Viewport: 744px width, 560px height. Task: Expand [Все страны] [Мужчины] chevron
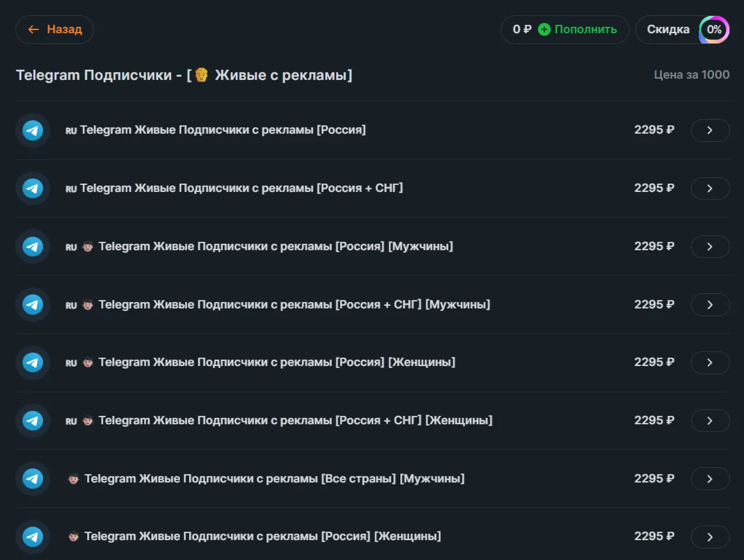click(710, 479)
